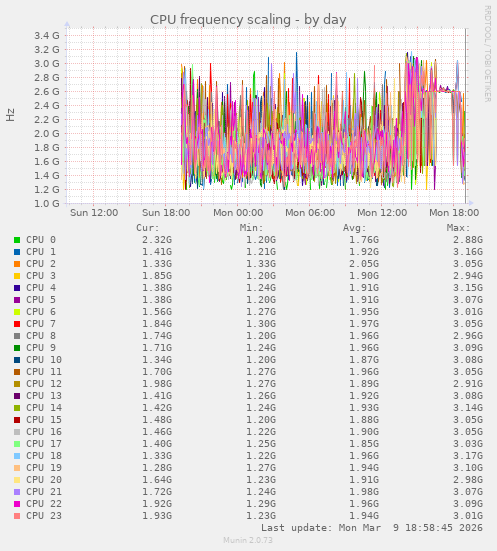497x551 pixels.
Task: Select the chart title 'CPU frequency scaling - by day'
Action: (x=248, y=20)
